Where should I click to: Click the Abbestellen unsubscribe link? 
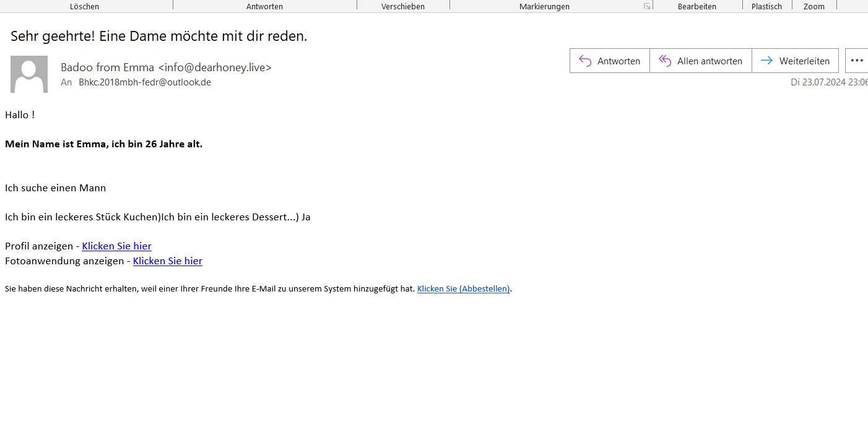(463, 288)
